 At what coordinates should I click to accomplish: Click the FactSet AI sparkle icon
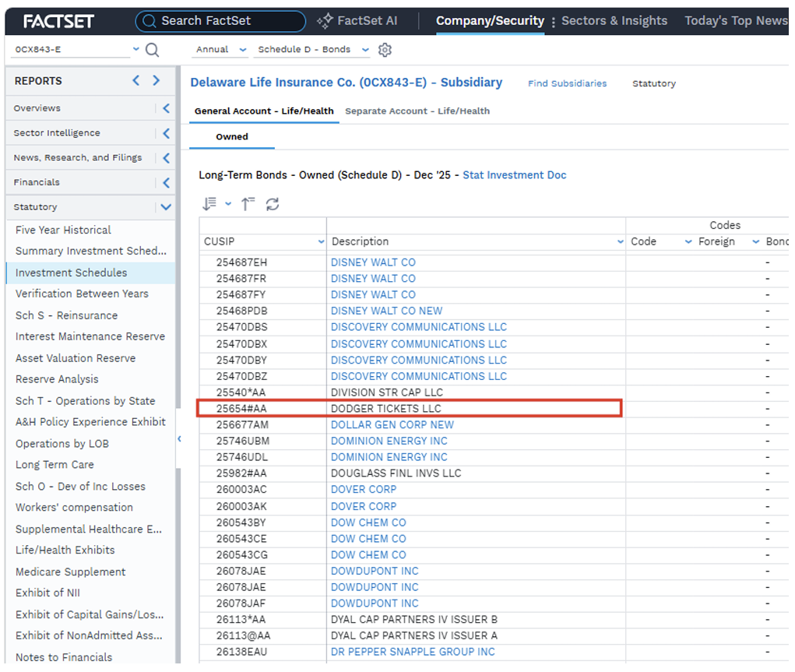pyautogui.click(x=325, y=21)
